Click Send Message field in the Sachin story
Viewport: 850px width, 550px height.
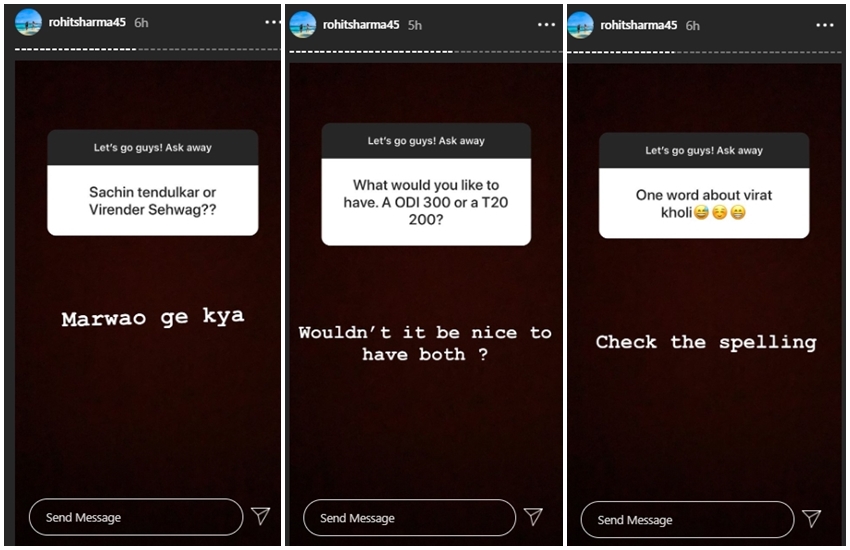136,517
